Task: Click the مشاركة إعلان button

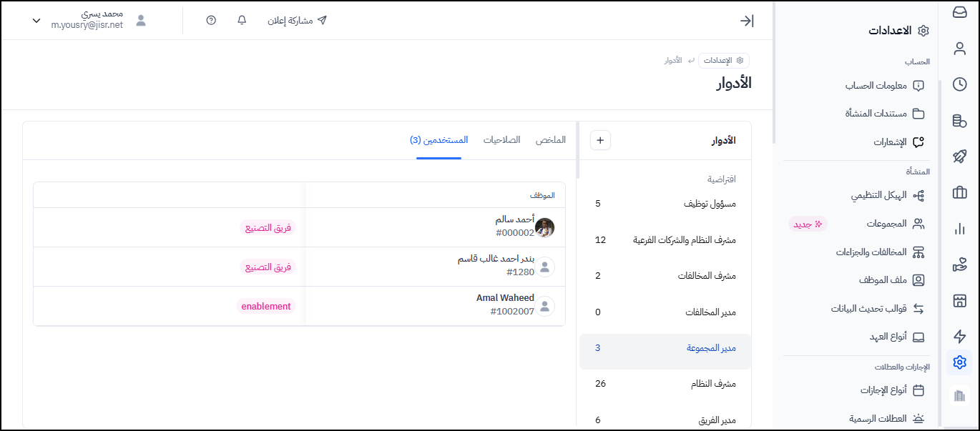Action: tap(298, 20)
